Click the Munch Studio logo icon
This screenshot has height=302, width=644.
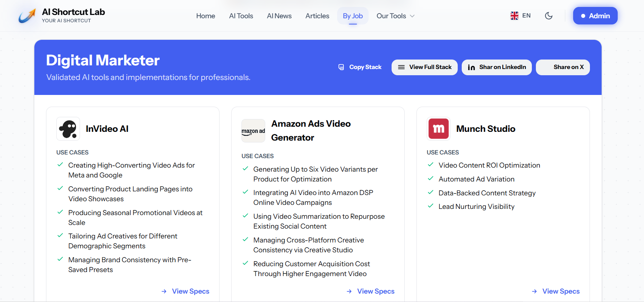point(438,129)
